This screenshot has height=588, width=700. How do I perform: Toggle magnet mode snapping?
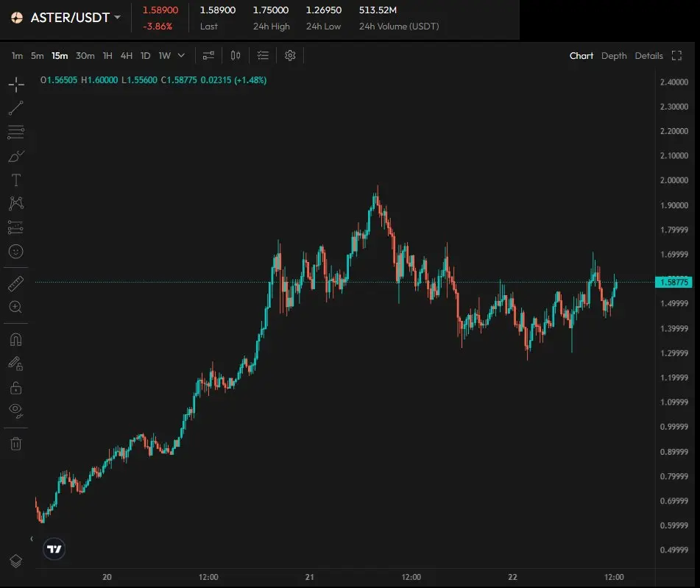pyautogui.click(x=15, y=340)
